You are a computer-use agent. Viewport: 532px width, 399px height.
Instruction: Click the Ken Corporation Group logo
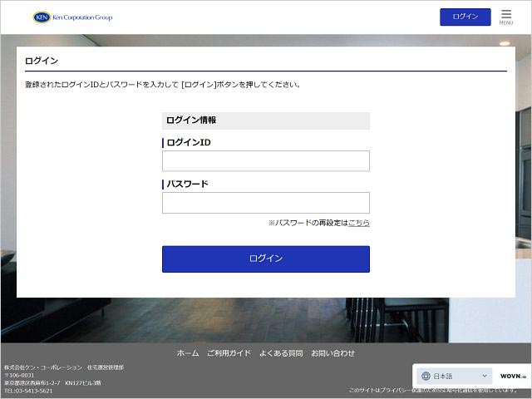pos(72,17)
